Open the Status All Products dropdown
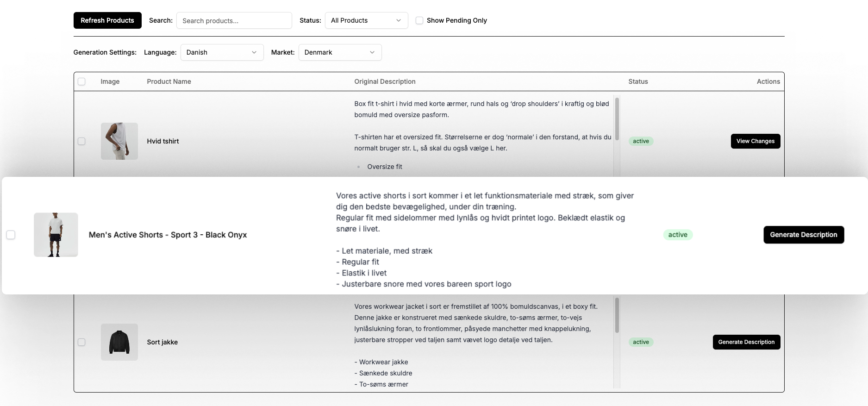Image resolution: width=868 pixels, height=406 pixels. point(366,20)
